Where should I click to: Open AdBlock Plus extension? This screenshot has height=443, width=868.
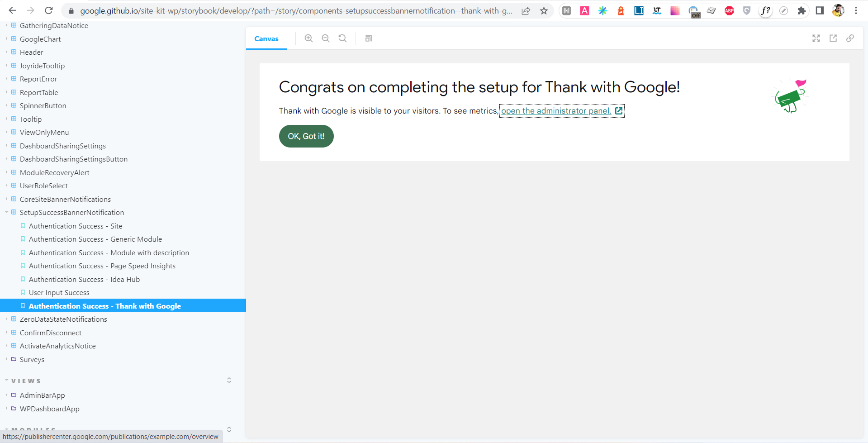tap(729, 11)
